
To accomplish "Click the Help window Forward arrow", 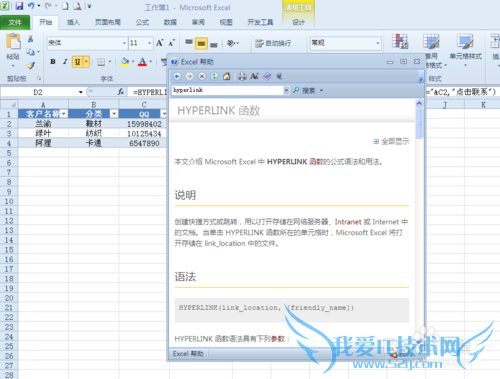I will pos(189,76).
